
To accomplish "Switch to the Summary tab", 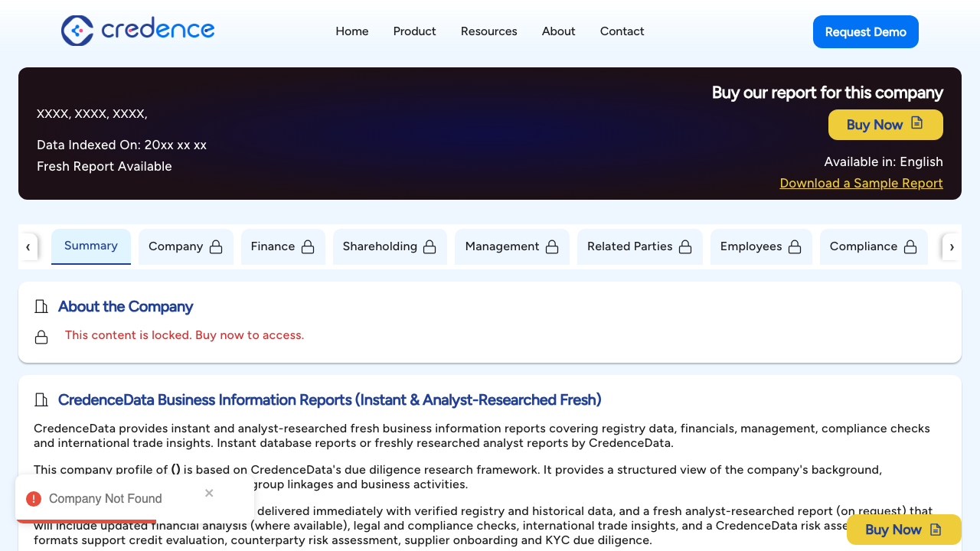I will (x=90, y=246).
